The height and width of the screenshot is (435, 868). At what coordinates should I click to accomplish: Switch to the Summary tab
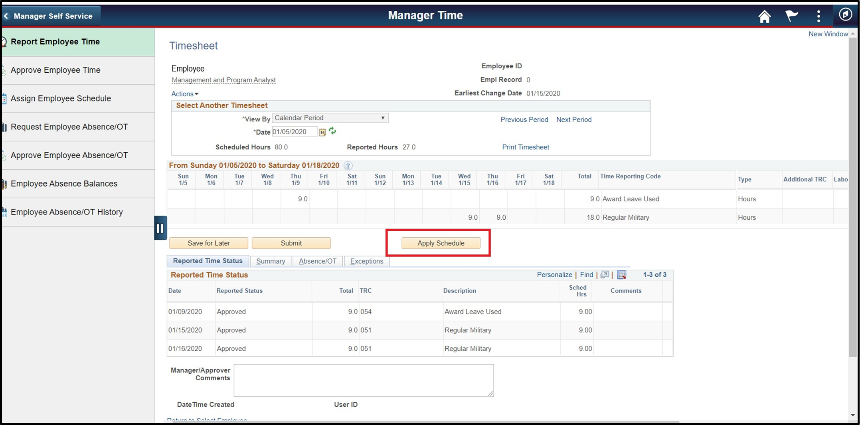click(x=270, y=261)
